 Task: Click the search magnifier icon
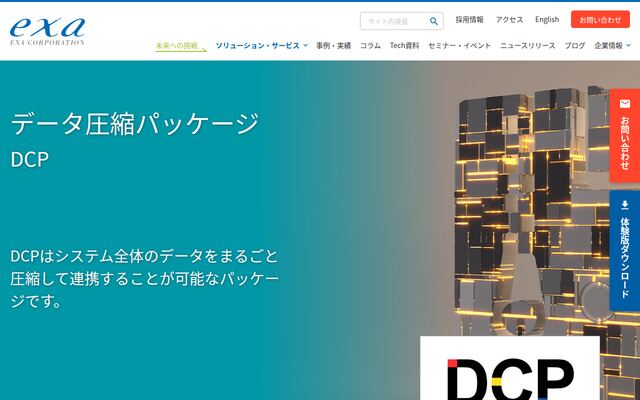coord(433,21)
